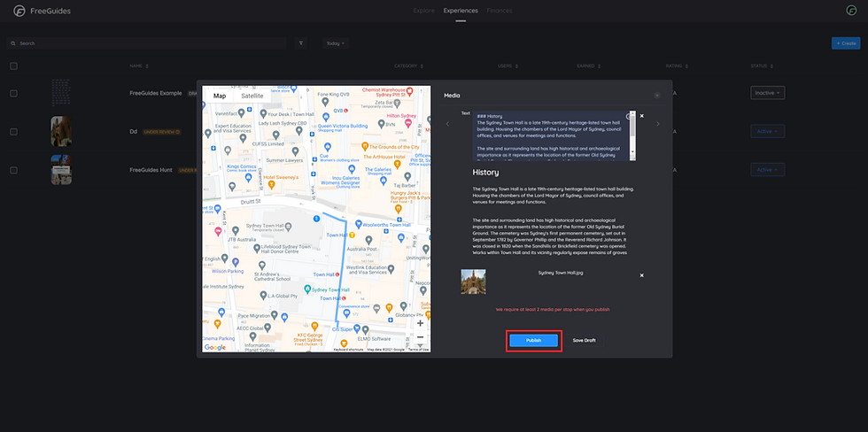Image resolution: width=868 pixels, height=432 pixels.
Task: Select the teal Sydney Town Hall landmark pin
Action: click(x=308, y=289)
